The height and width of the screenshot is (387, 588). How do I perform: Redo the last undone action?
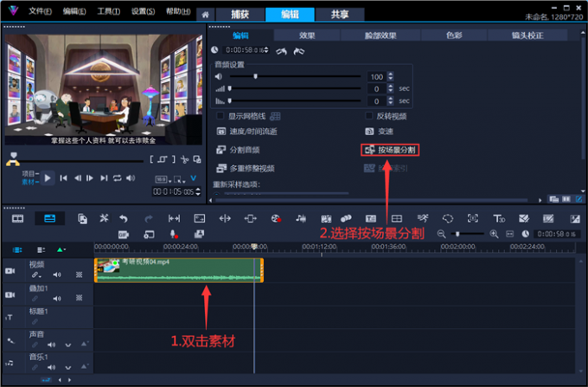[x=149, y=218]
